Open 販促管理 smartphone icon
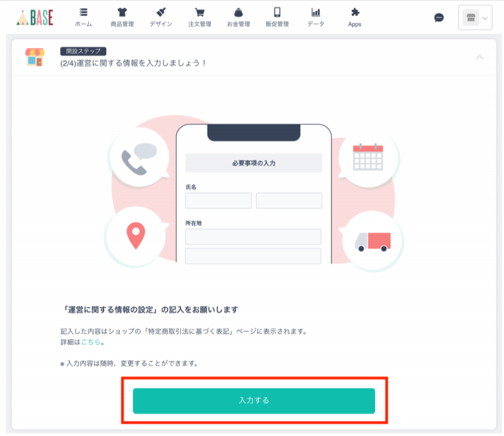The width and height of the screenshot is (504, 436). tap(277, 12)
